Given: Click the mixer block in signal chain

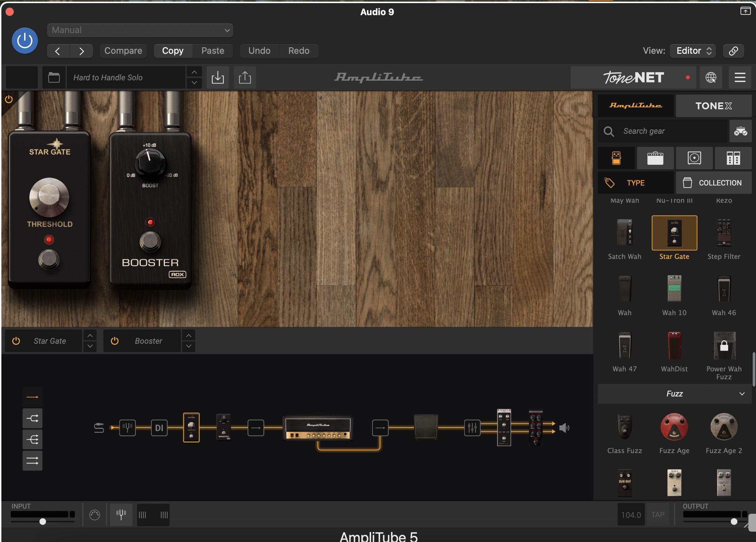Looking at the screenshot, I should tap(472, 428).
